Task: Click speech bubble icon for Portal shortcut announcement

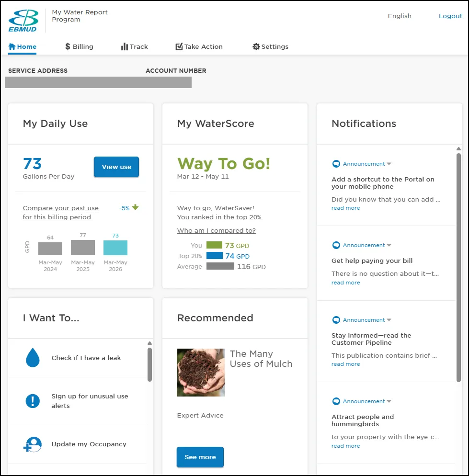Action: [x=336, y=164]
